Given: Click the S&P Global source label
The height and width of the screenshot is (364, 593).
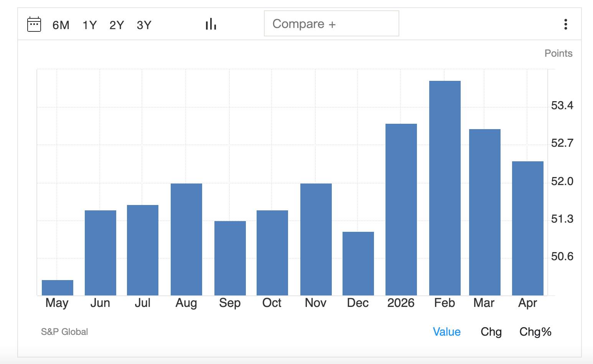Looking at the screenshot, I should click(64, 332).
